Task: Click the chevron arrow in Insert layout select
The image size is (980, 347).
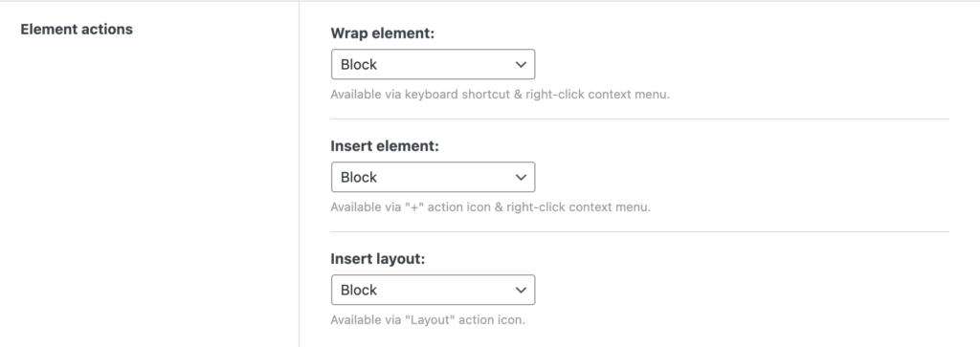Action: [x=521, y=291]
